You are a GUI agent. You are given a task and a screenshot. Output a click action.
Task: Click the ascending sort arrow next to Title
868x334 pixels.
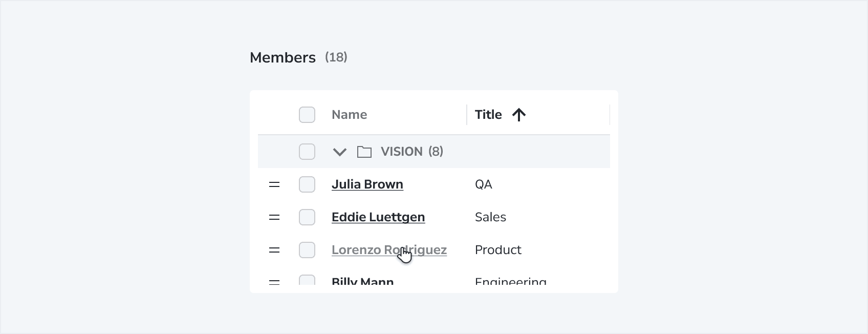(x=519, y=115)
